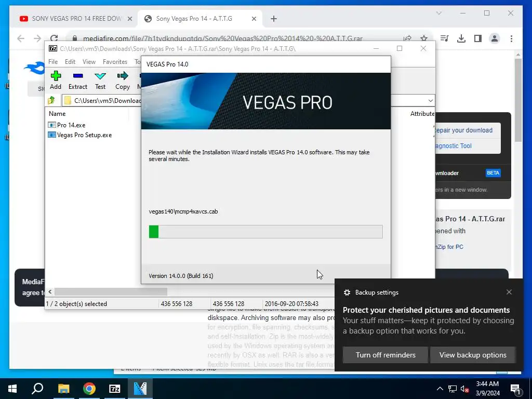Viewport: 532px width, 399px height.
Task: Click the 7-Zip taskbar icon
Action: 115,389
